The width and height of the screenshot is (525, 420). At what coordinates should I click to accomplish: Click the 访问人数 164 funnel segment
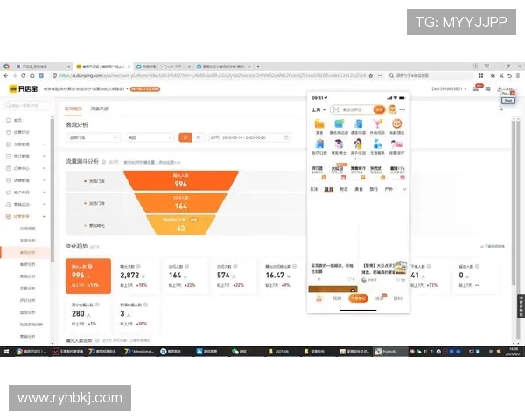180,205
